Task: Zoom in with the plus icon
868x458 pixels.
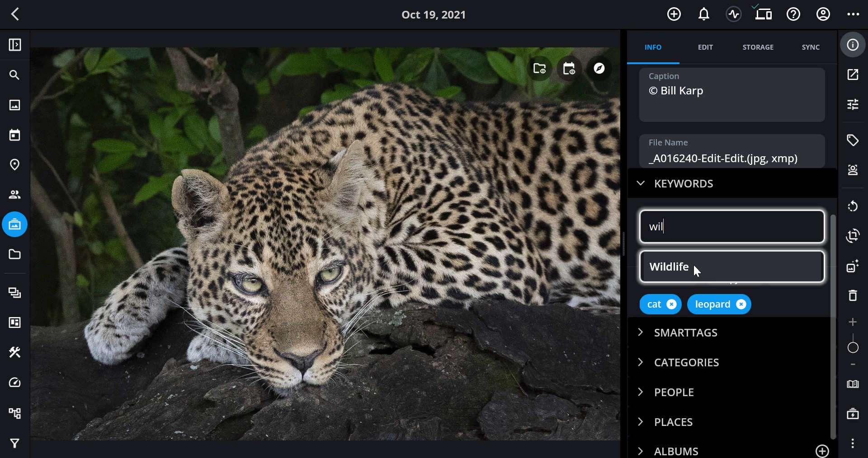Action: pyautogui.click(x=853, y=322)
